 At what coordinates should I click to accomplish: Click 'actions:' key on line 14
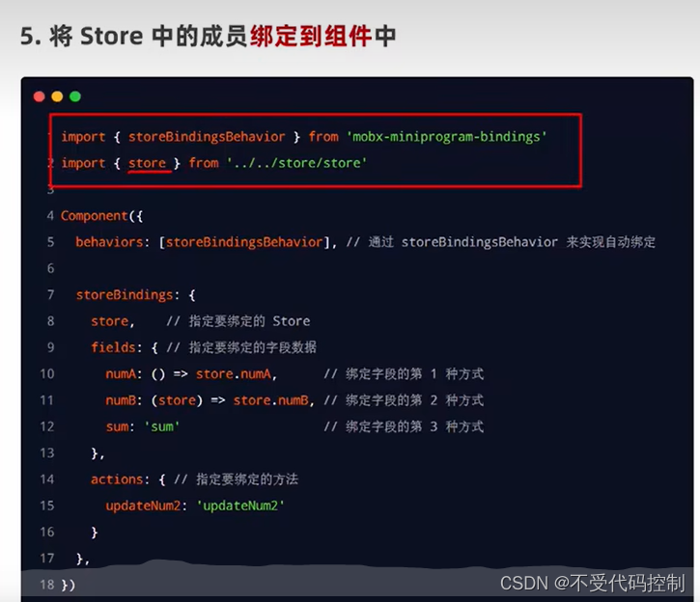coord(120,479)
